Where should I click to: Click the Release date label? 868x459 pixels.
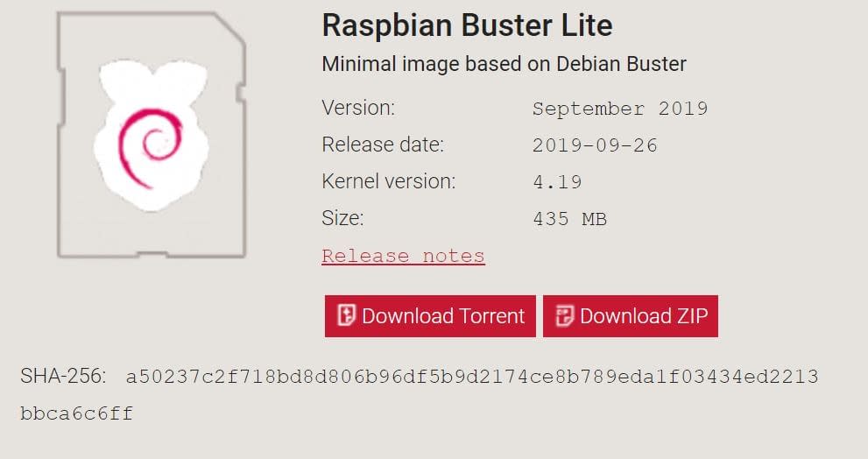[383, 145]
